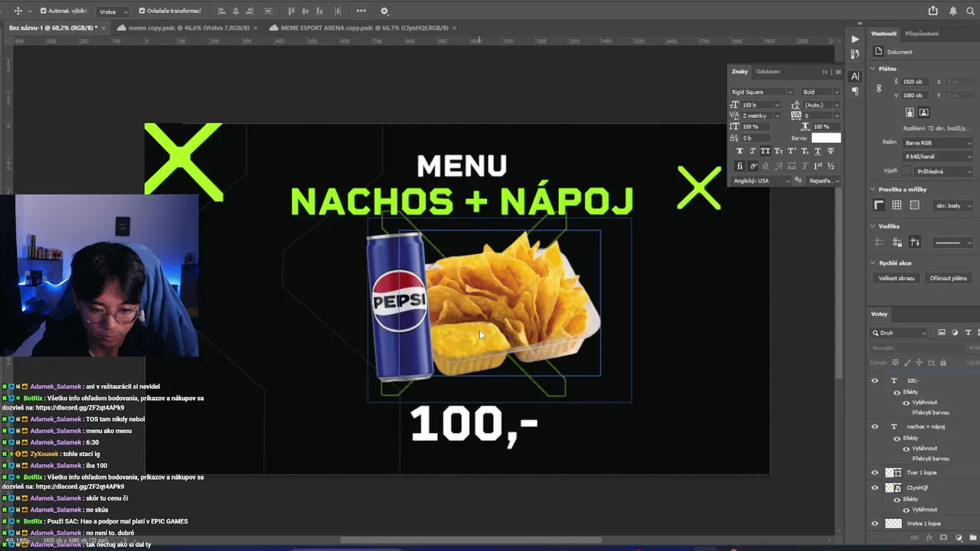Collapse the Rychlé akce section

click(x=873, y=263)
